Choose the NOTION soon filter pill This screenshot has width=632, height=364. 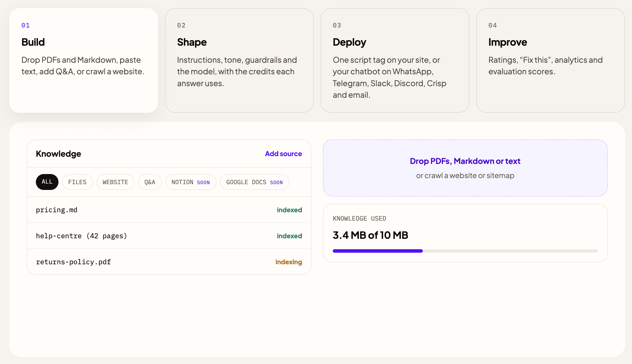191,182
